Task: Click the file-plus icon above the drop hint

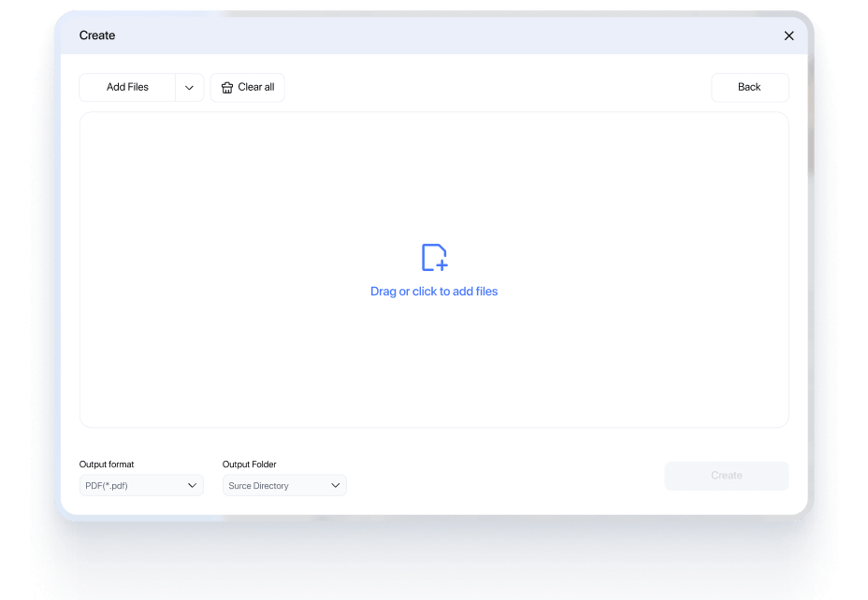Action: [x=433, y=255]
